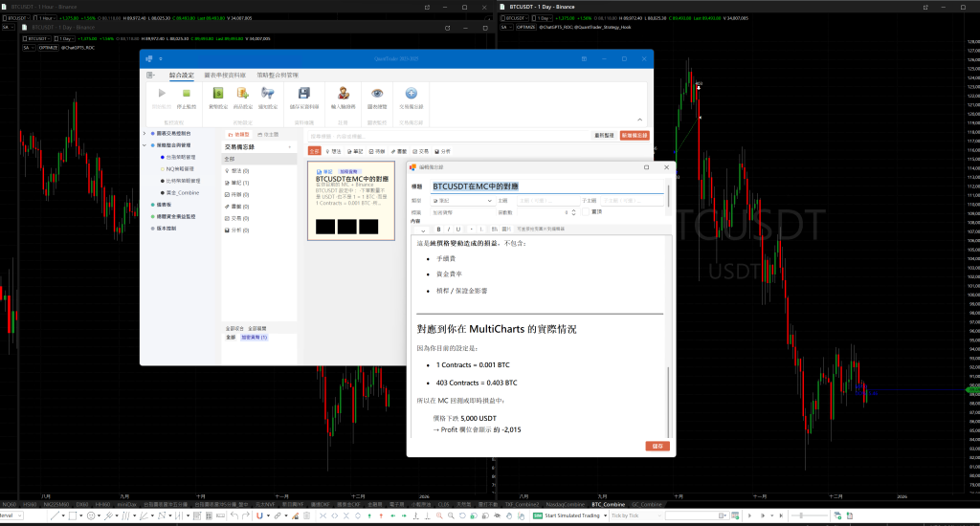Click the memo title input field
This screenshot has height=526, width=980.
[546, 186]
